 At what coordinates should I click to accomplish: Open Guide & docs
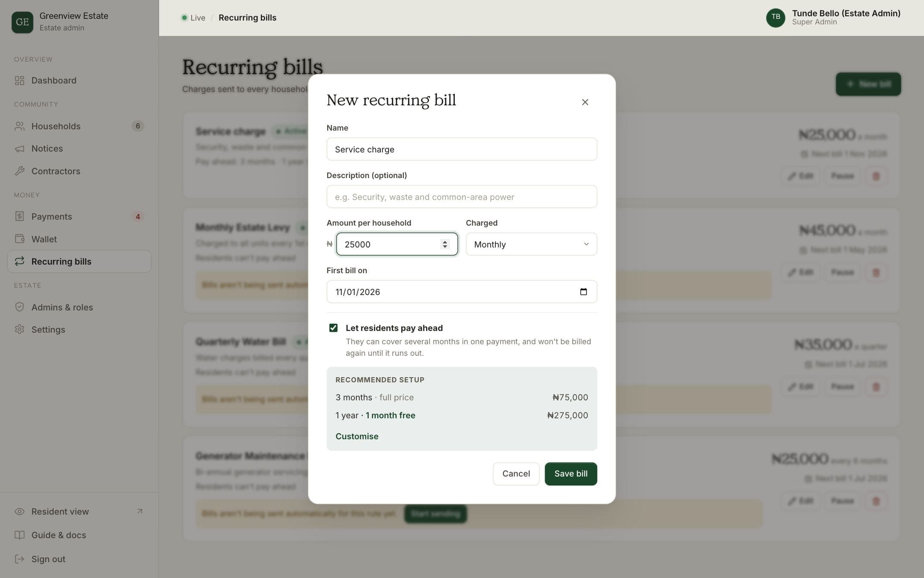click(x=79, y=535)
